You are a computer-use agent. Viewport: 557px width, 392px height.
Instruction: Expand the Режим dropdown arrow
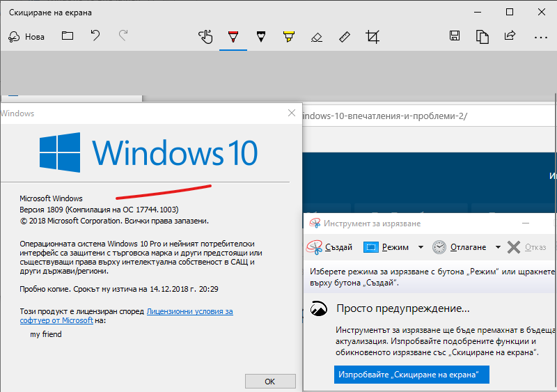[421, 247]
